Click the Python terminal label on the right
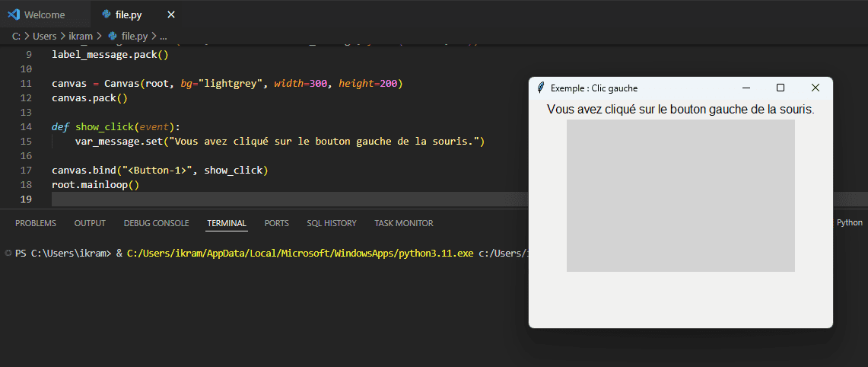Viewport: 868px width, 367px height. pos(849,223)
